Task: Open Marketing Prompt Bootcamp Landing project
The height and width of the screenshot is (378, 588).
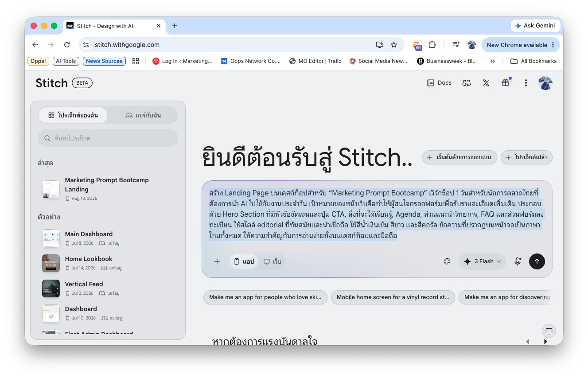Action: pos(108,189)
